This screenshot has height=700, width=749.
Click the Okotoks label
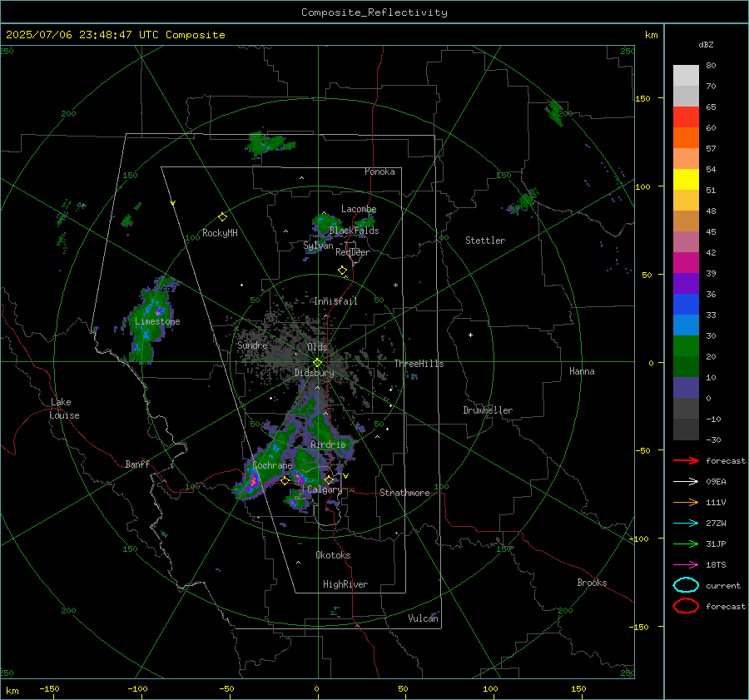(333, 555)
